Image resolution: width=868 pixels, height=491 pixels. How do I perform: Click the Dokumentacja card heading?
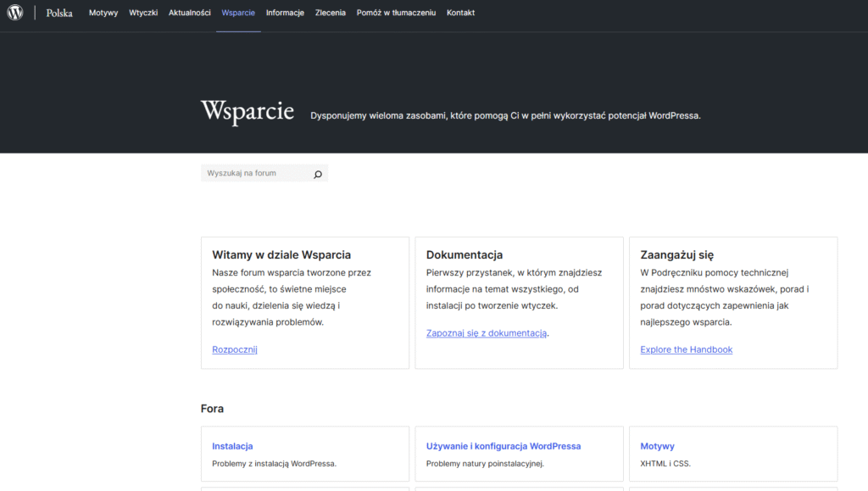pos(465,254)
